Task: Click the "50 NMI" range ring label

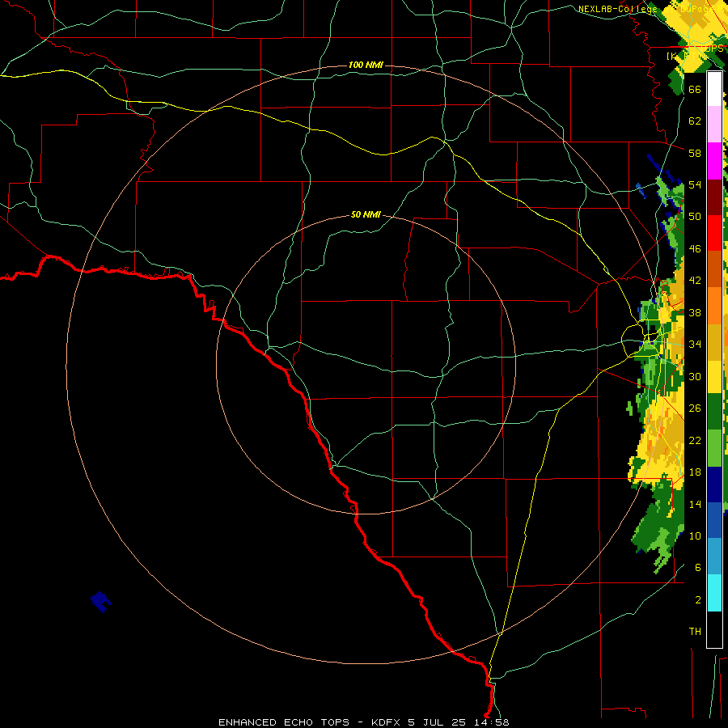Action: (x=366, y=214)
